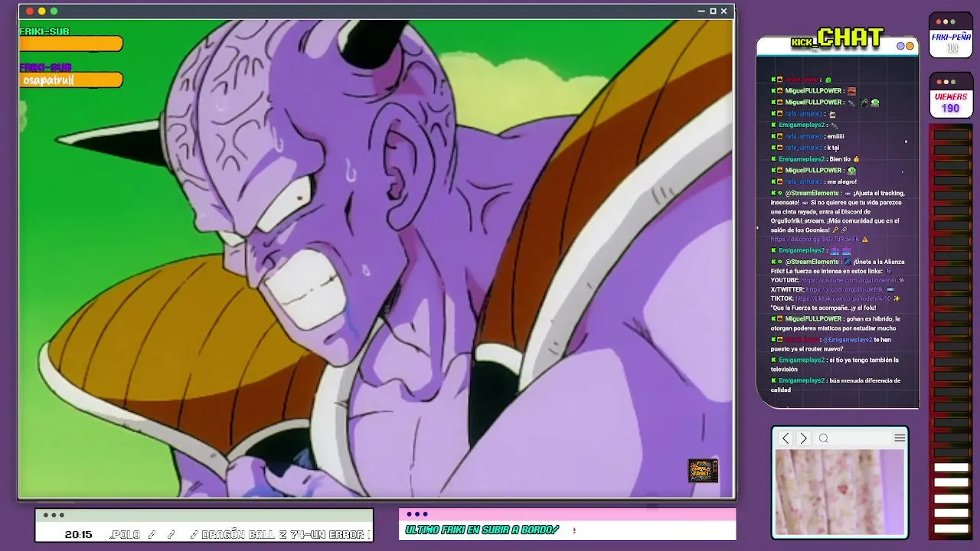
Task: Click crown badge beside rafa_antunez 'me alegro!'
Action: pyautogui.click(x=780, y=182)
